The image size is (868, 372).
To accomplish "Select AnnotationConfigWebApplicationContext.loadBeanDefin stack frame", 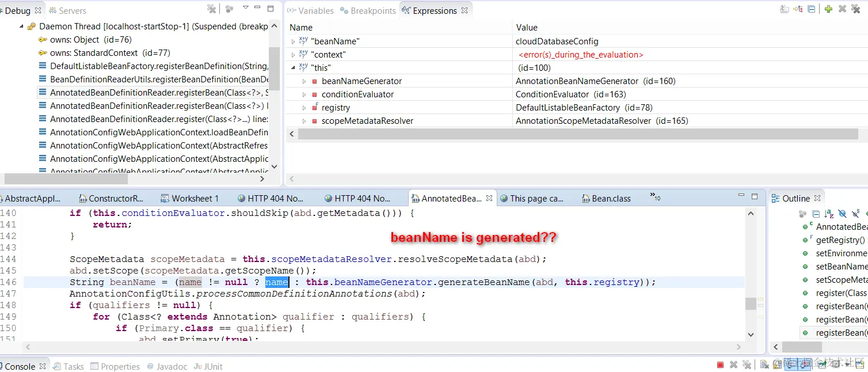I will 153,132.
